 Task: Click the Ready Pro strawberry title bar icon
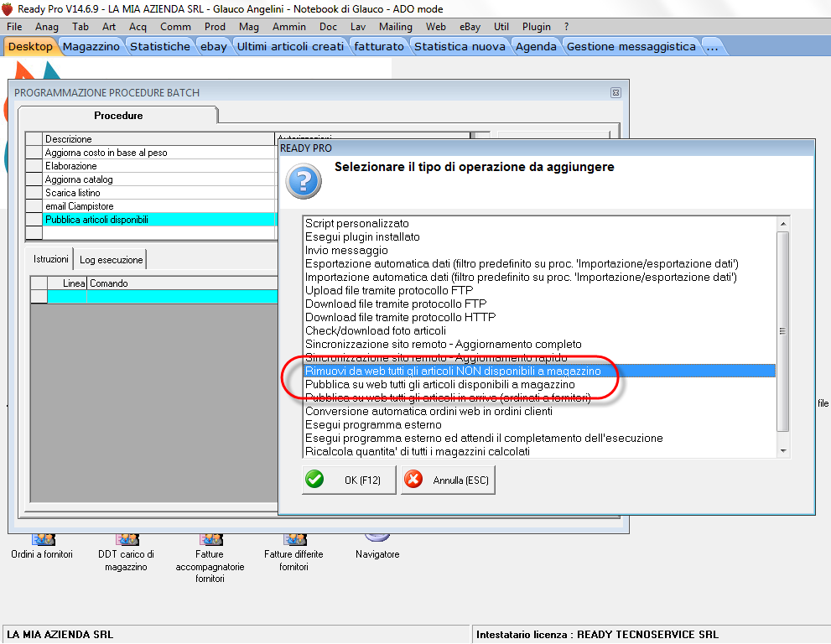tap(8, 9)
